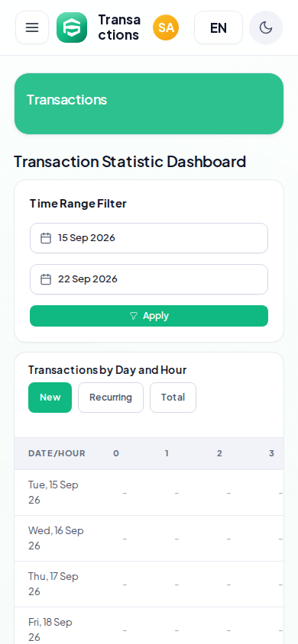Click calendar icon beside 15 Sep 2026

(46, 238)
